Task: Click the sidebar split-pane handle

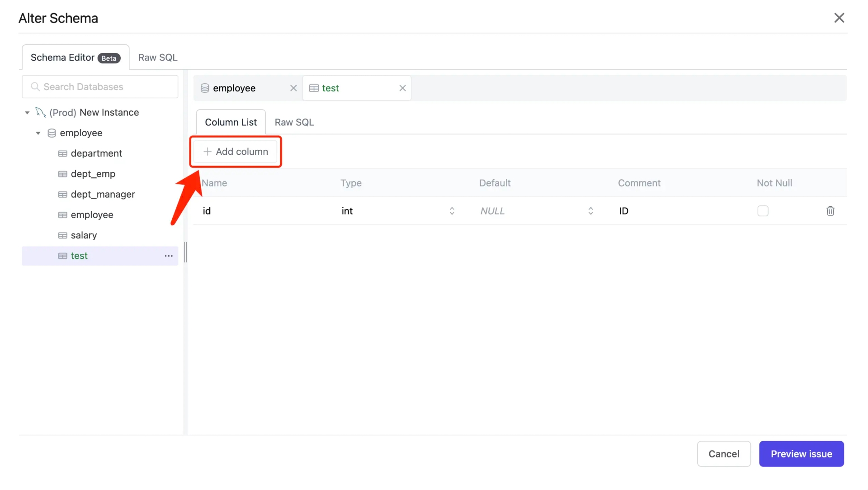Action: pos(185,252)
